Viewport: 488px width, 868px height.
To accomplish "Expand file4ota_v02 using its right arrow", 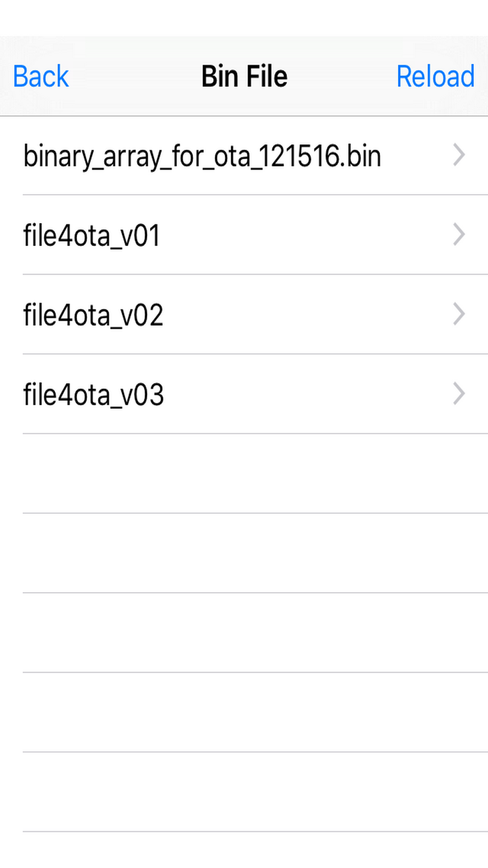I will 458,314.
